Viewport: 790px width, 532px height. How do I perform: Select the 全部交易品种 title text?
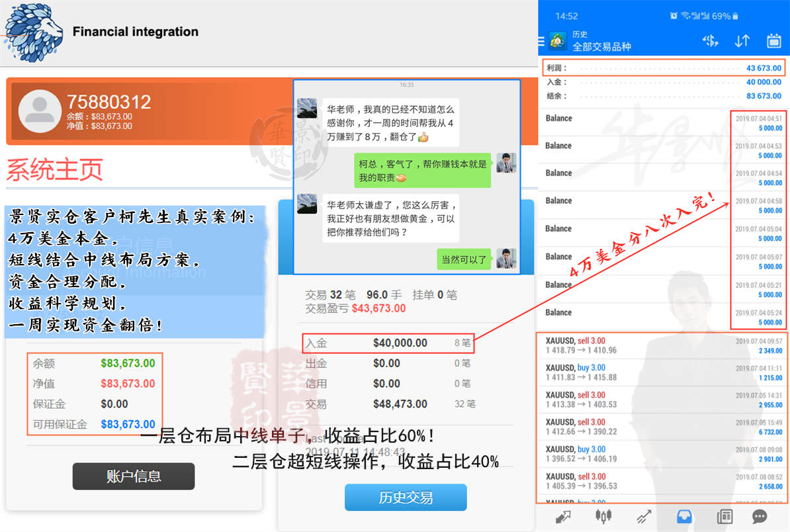click(601, 47)
